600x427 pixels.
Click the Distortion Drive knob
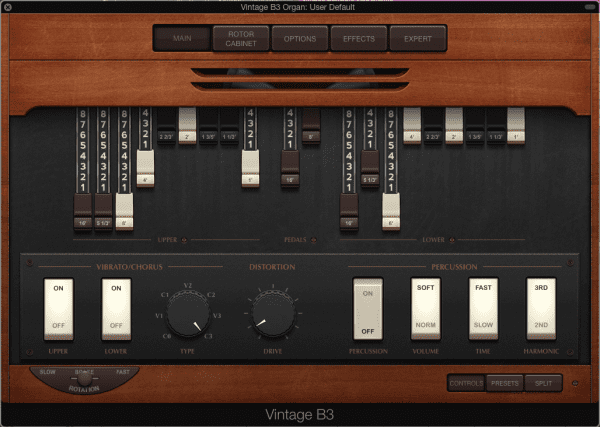pyautogui.click(x=273, y=319)
